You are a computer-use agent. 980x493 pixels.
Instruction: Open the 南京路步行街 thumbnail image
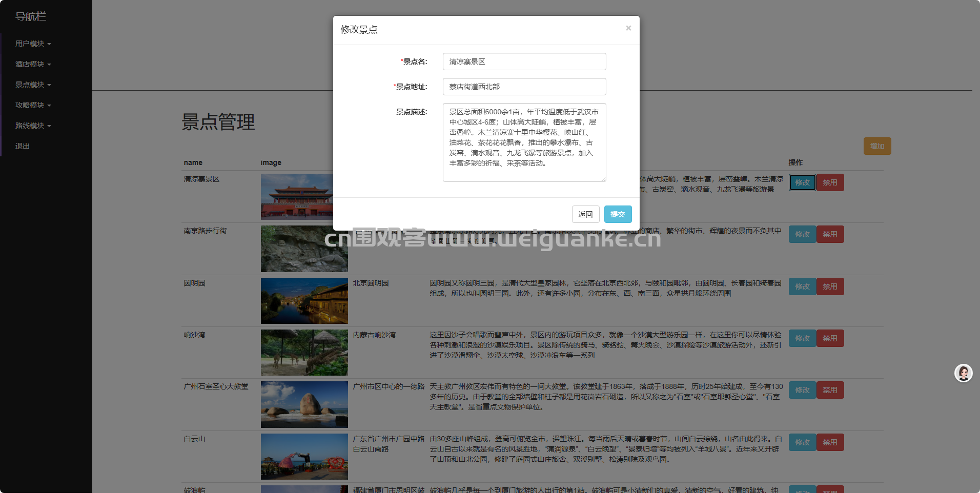click(304, 249)
